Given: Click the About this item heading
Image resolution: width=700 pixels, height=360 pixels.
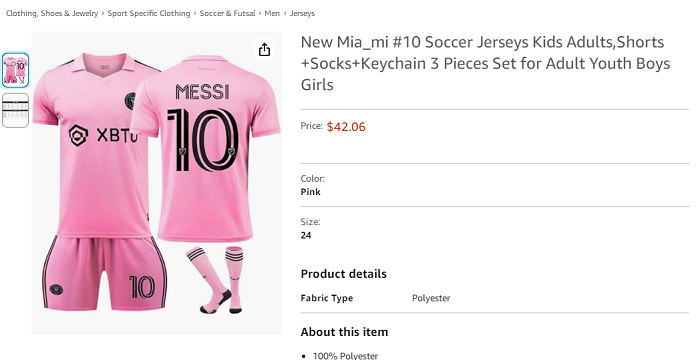Looking at the screenshot, I should tap(344, 332).
